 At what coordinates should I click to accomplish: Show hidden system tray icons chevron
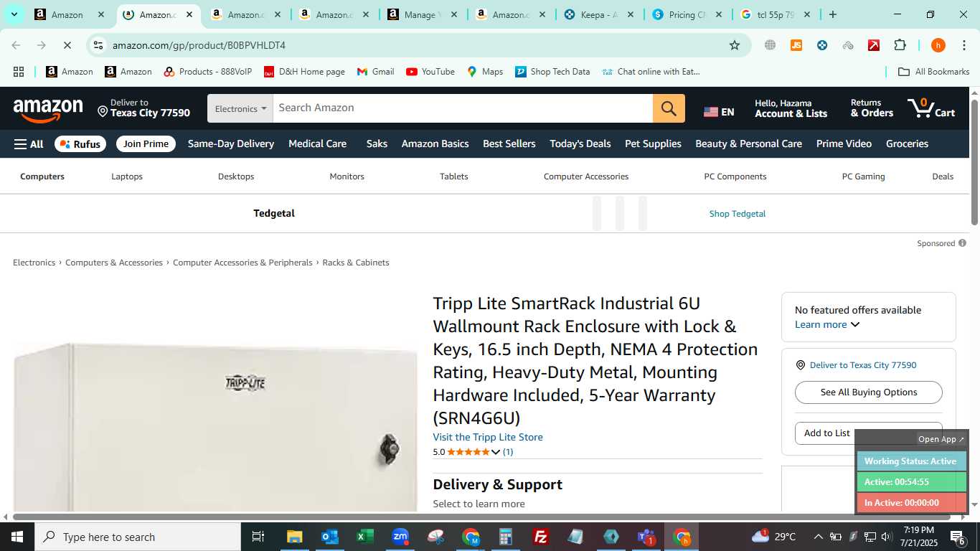click(x=818, y=537)
